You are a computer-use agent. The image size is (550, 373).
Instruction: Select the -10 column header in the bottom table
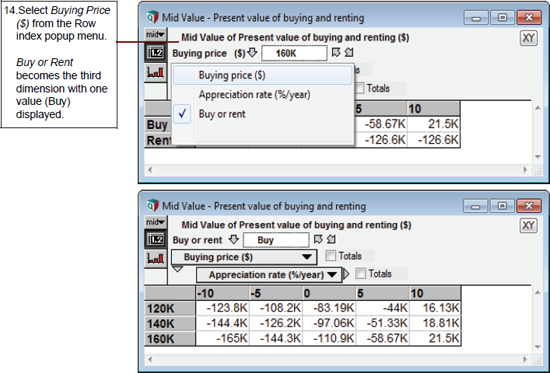point(222,293)
